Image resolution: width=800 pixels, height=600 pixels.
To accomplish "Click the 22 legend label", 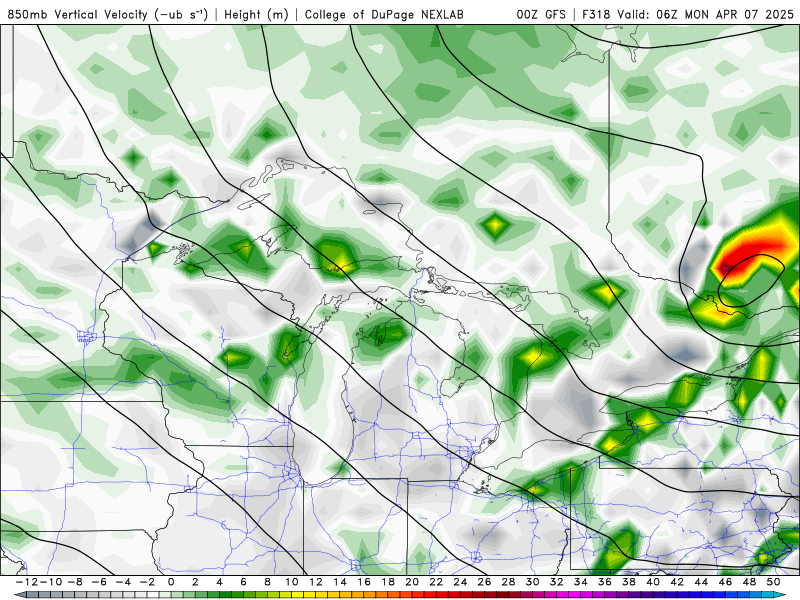I will pyautogui.click(x=436, y=582).
